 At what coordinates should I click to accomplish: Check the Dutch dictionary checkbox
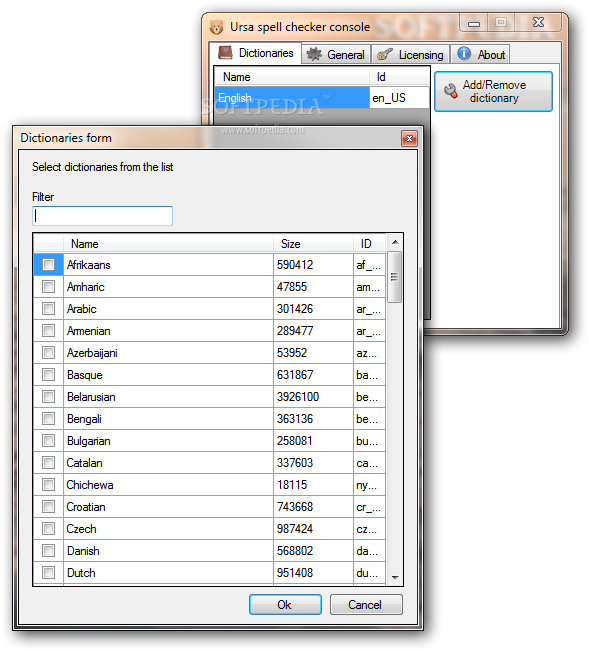(49, 573)
